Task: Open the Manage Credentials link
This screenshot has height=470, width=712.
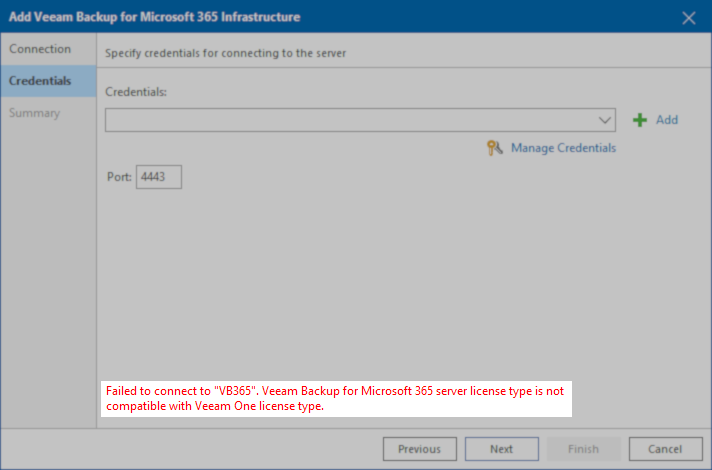Action: click(563, 148)
